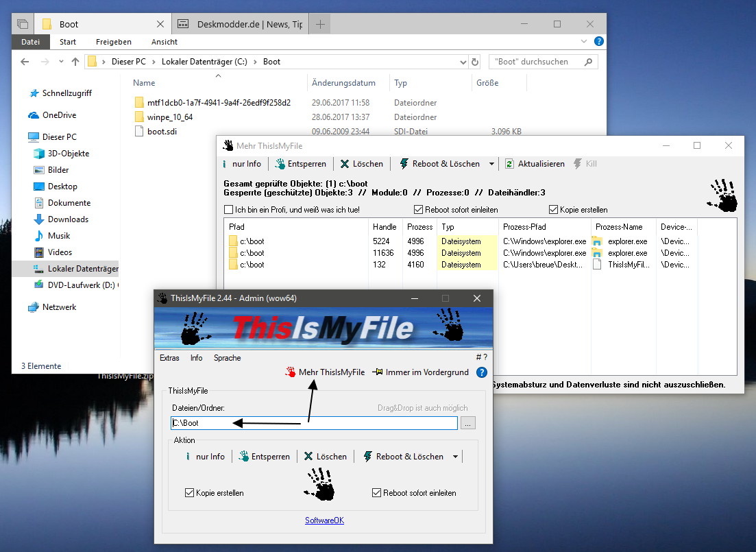756x552 pixels.
Task: Toggle 'Kopie erstellen' in ThisIsMyFile 2.44 window
Action: pos(189,492)
